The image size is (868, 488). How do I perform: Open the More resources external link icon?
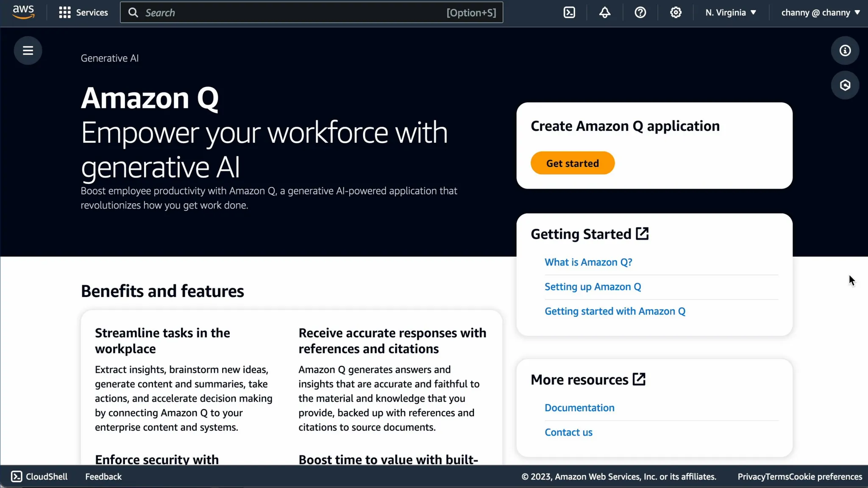point(639,379)
